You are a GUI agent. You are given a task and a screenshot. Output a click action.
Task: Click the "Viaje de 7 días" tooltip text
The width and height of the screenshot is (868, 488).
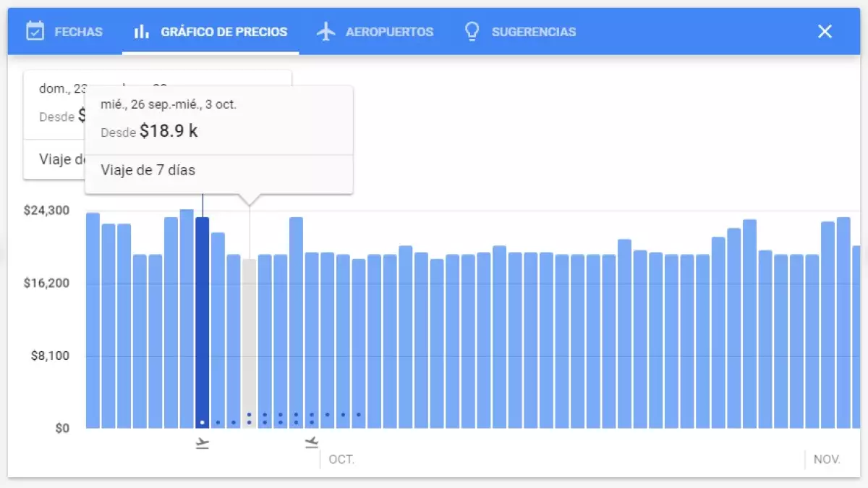pyautogui.click(x=148, y=171)
